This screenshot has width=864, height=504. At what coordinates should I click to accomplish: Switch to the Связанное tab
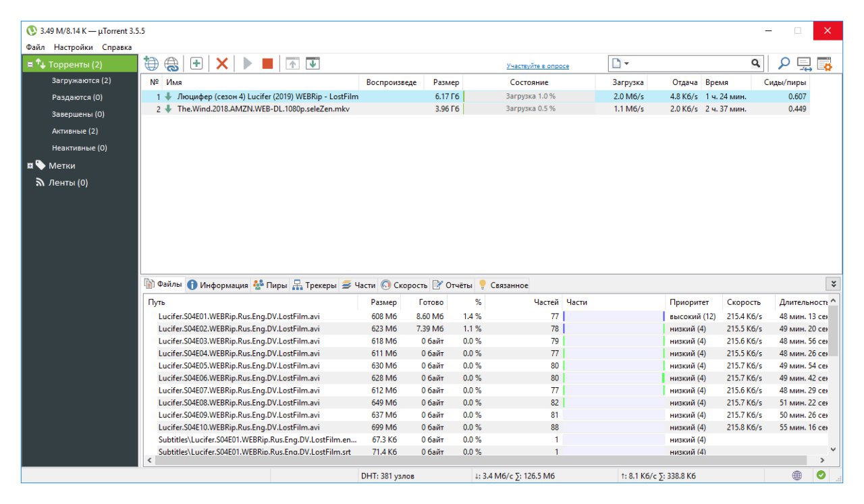tap(504, 285)
